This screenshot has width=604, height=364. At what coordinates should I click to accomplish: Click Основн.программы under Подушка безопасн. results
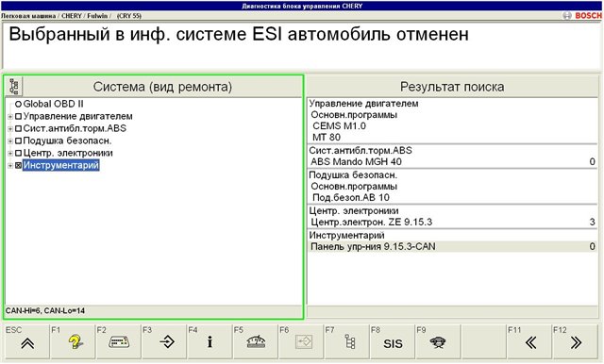tap(354, 186)
